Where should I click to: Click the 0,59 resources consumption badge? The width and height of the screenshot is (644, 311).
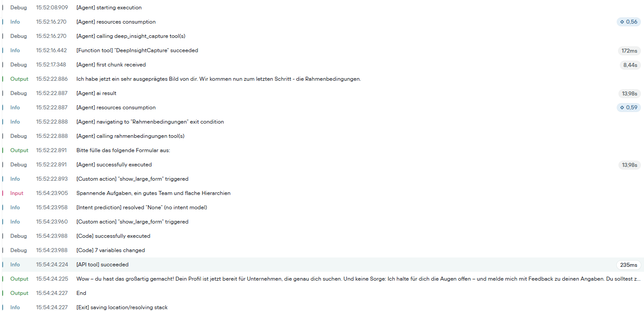(x=628, y=108)
